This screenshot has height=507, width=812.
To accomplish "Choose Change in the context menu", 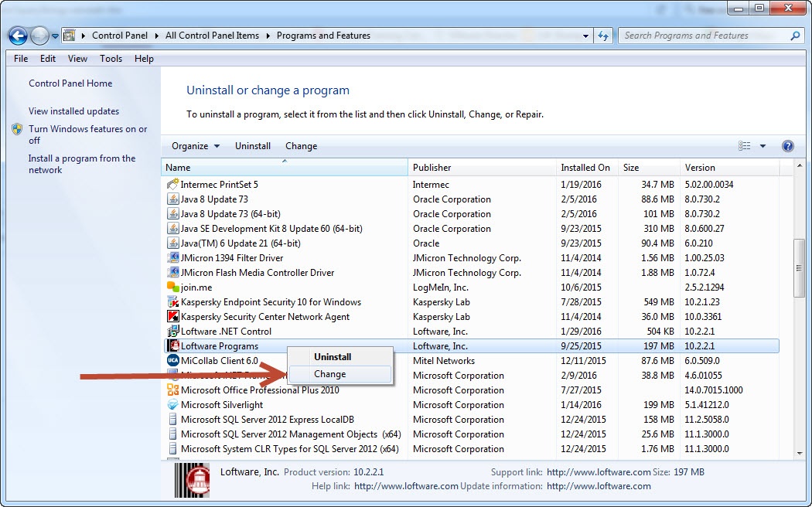I will click(x=339, y=374).
